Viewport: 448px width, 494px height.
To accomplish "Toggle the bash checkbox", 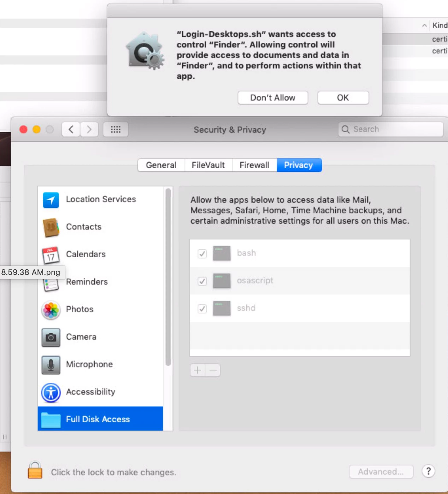I will tap(202, 254).
